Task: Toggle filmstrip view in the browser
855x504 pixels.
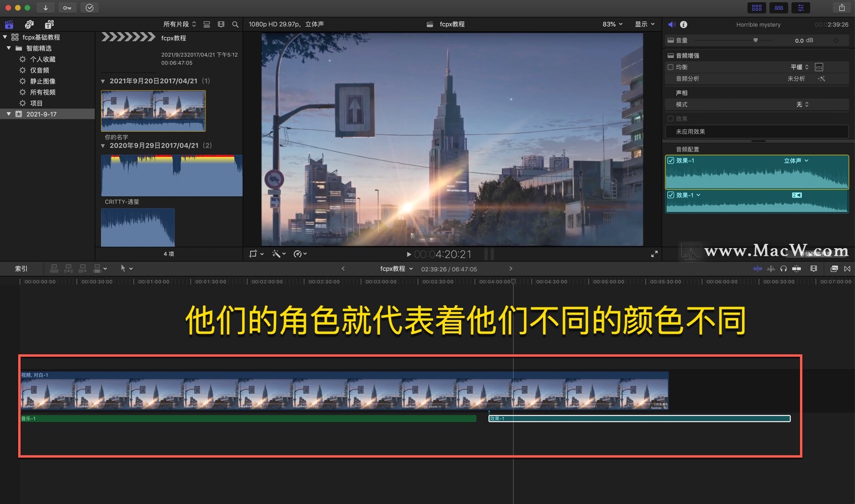Action: (x=221, y=24)
